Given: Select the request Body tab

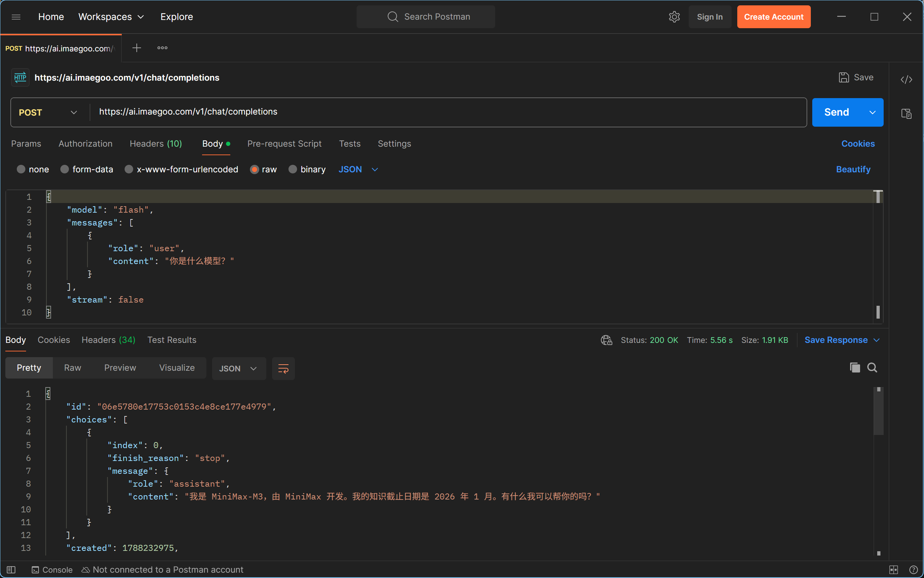Looking at the screenshot, I should point(216,144).
